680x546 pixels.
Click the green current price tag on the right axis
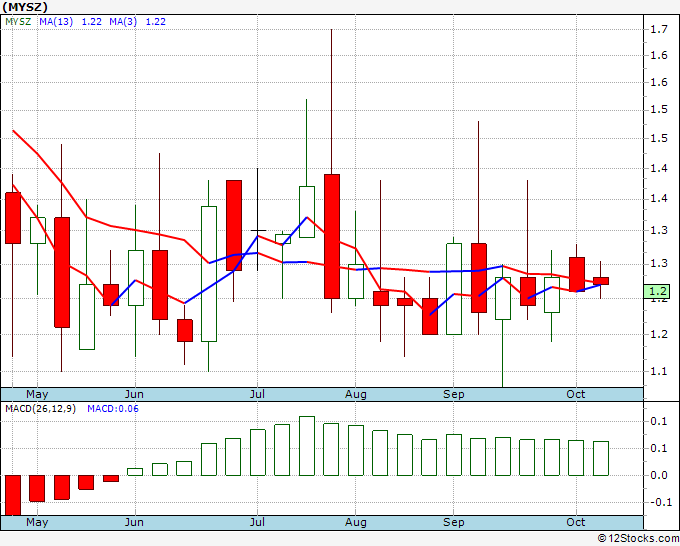click(x=658, y=292)
